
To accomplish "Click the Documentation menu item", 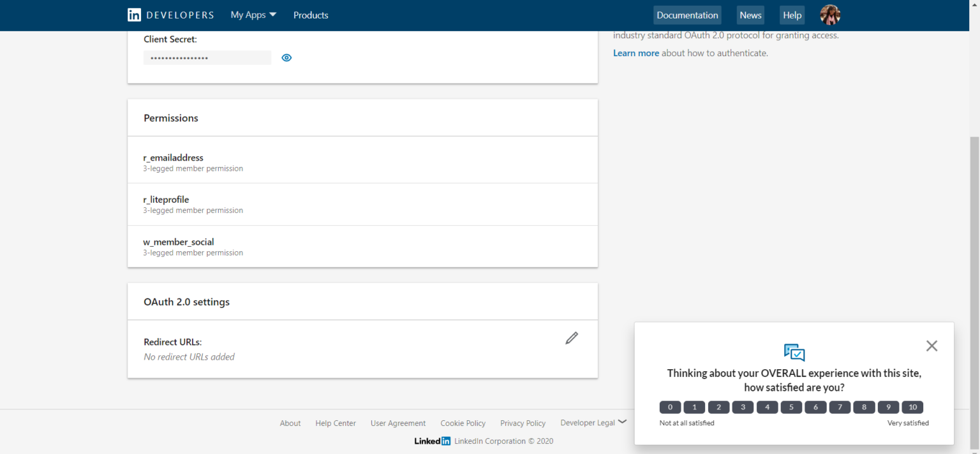I will pyautogui.click(x=687, y=15).
